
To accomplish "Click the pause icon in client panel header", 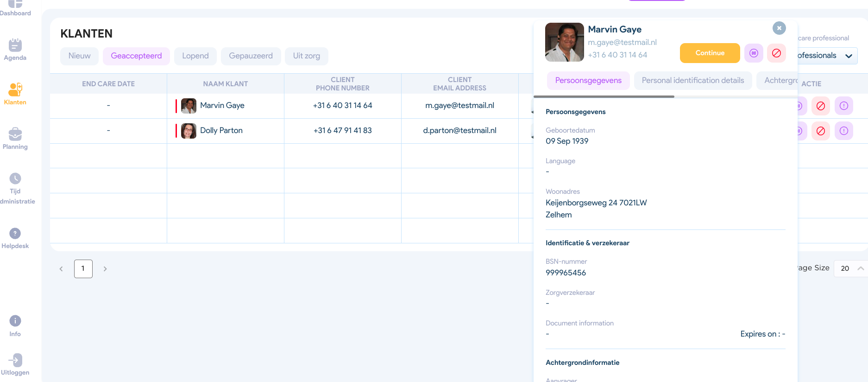I will point(754,53).
